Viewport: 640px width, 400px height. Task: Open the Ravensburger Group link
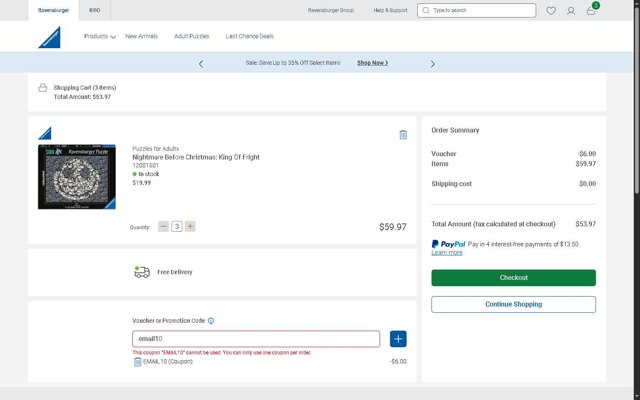[331, 11]
